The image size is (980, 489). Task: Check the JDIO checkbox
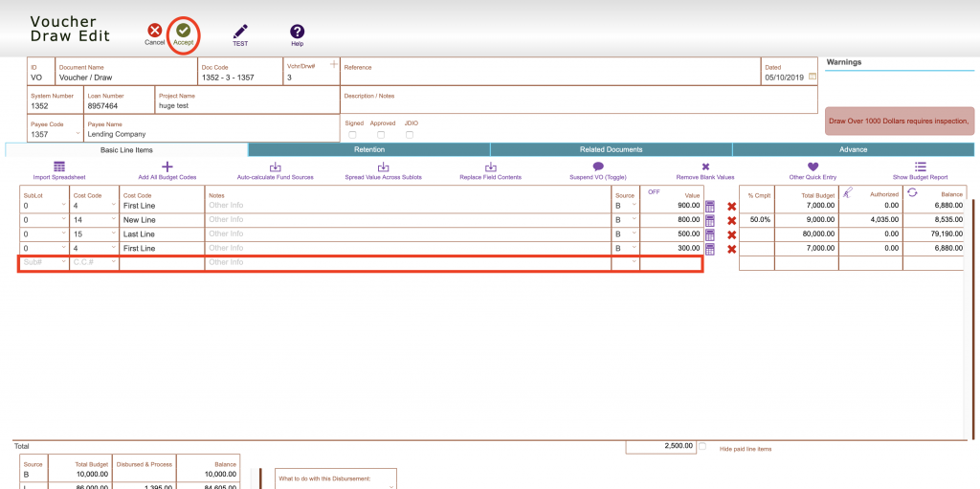point(410,134)
